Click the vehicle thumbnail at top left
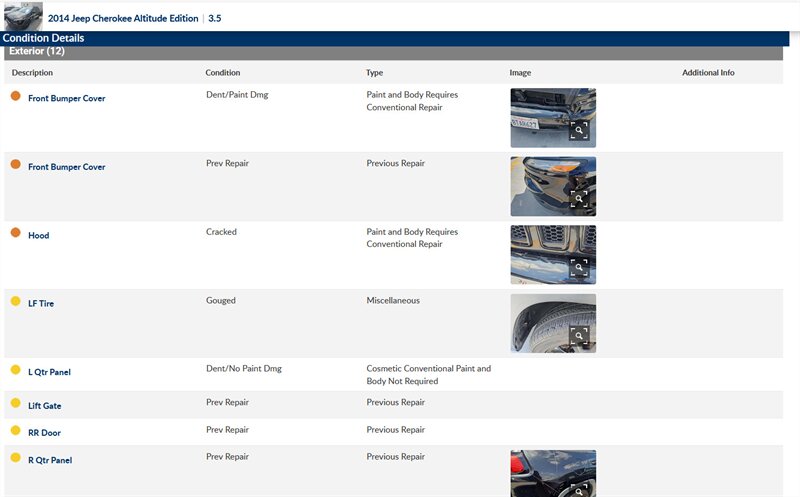 pos(23,17)
